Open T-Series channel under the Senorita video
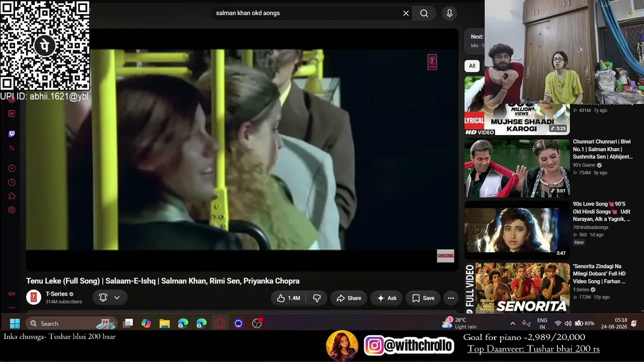The width and height of the screenshot is (644, 362). tap(581, 290)
